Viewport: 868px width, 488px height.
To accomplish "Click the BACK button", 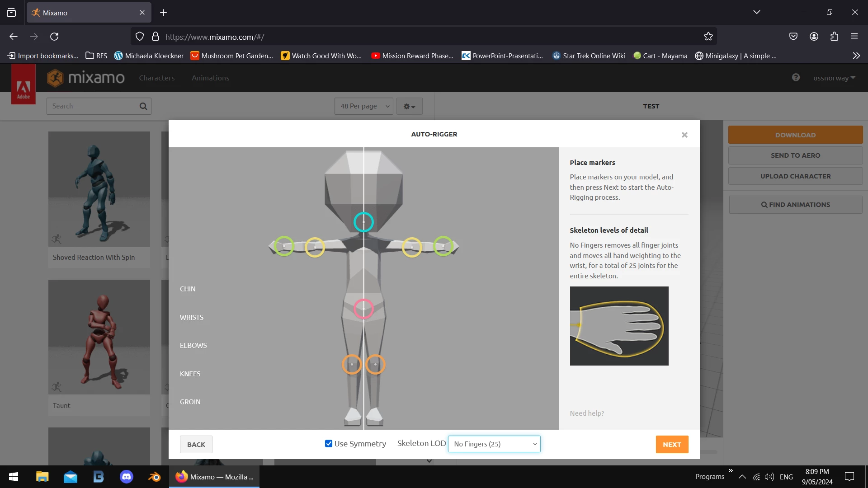I will click(196, 444).
